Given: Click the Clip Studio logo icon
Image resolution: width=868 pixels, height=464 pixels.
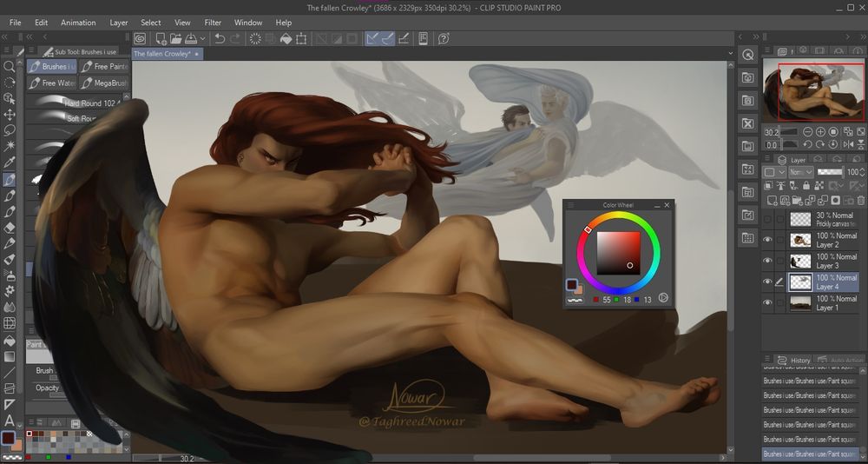Looking at the screenshot, I should click(140, 38).
